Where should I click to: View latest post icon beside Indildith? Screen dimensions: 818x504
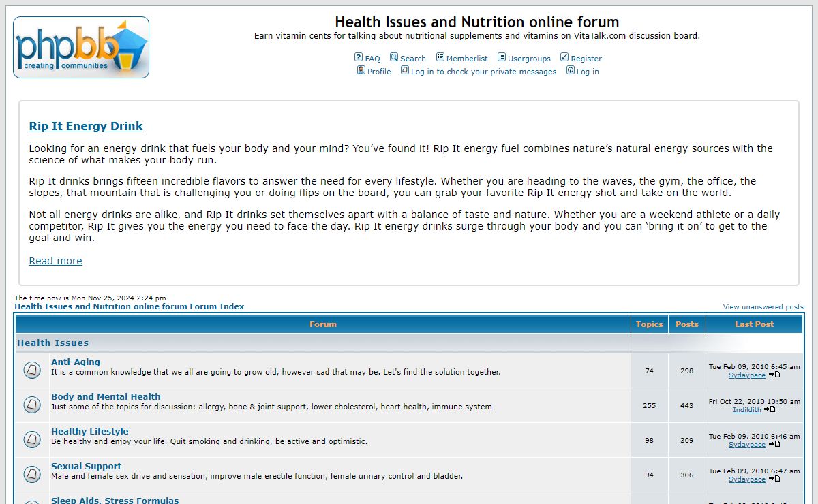click(769, 409)
